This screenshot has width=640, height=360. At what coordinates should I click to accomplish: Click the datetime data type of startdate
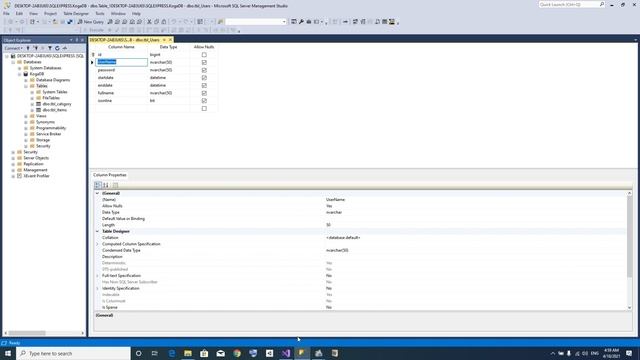click(x=169, y=78)
